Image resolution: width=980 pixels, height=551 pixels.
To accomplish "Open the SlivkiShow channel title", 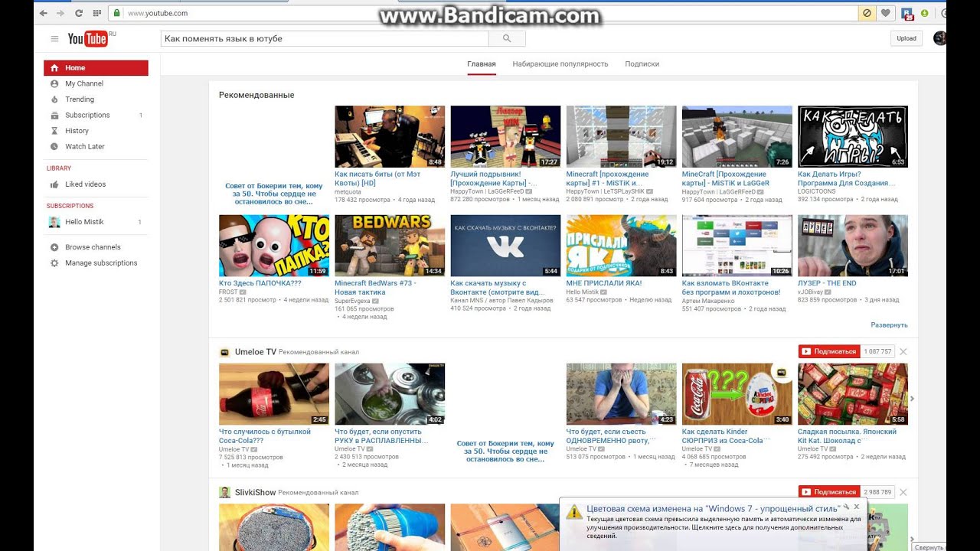I will click(255, 493).
